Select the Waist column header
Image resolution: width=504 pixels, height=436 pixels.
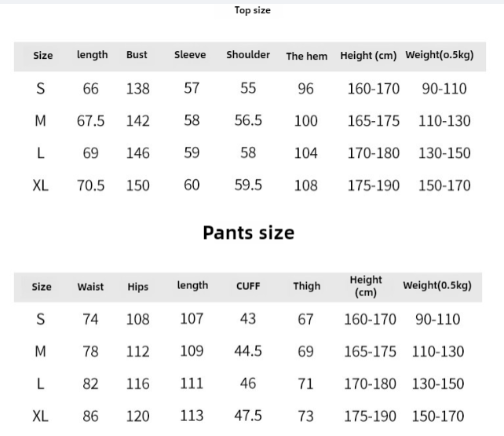point(90,287)
